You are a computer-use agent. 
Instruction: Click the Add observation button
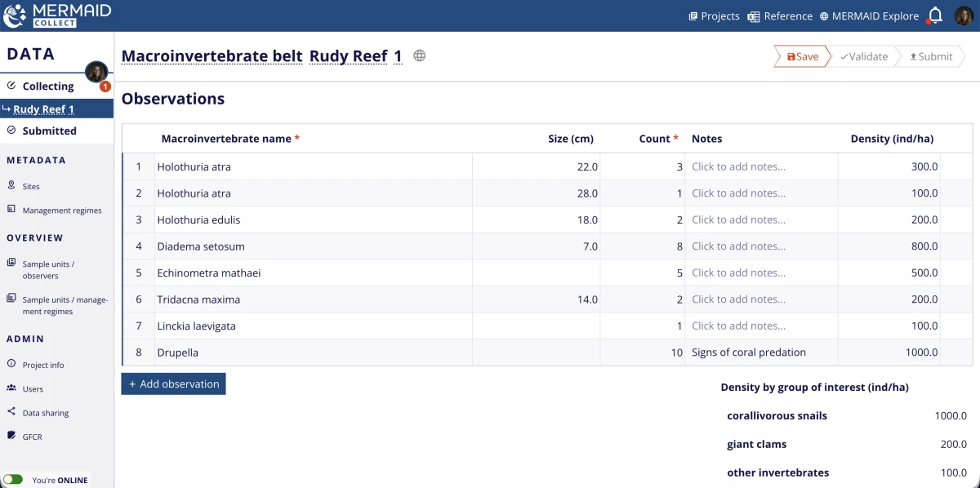click(x=173, y=384)
